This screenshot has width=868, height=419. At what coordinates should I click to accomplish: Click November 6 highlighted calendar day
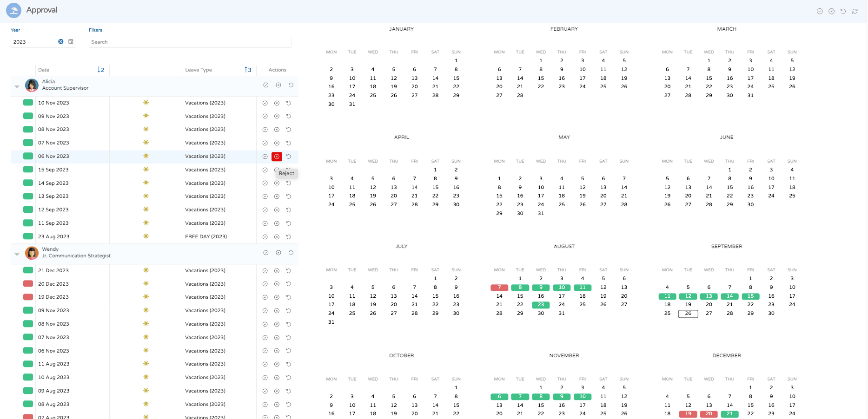coord(499,397)
